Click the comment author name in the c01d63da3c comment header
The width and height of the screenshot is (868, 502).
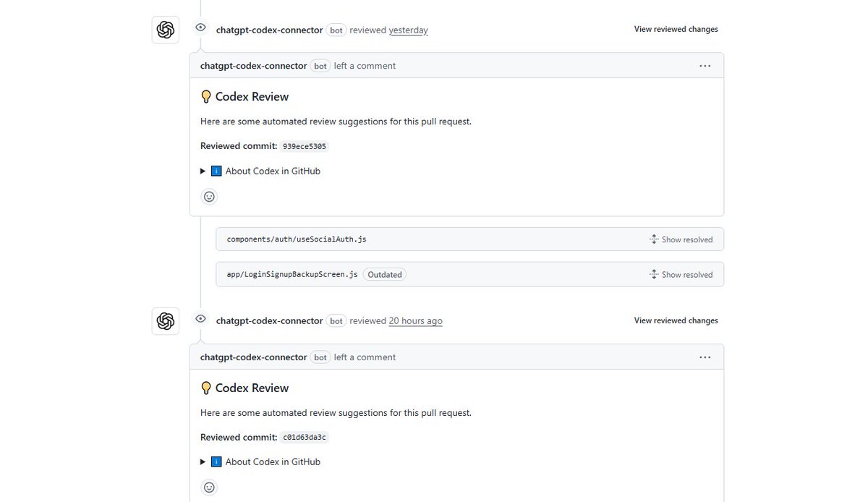point(253,357)
